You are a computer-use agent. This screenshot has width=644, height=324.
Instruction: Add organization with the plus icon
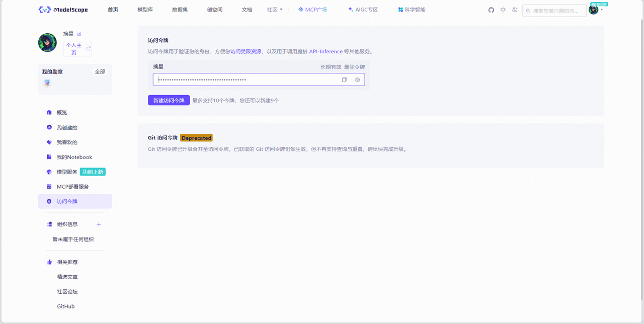tap(99, 224)
